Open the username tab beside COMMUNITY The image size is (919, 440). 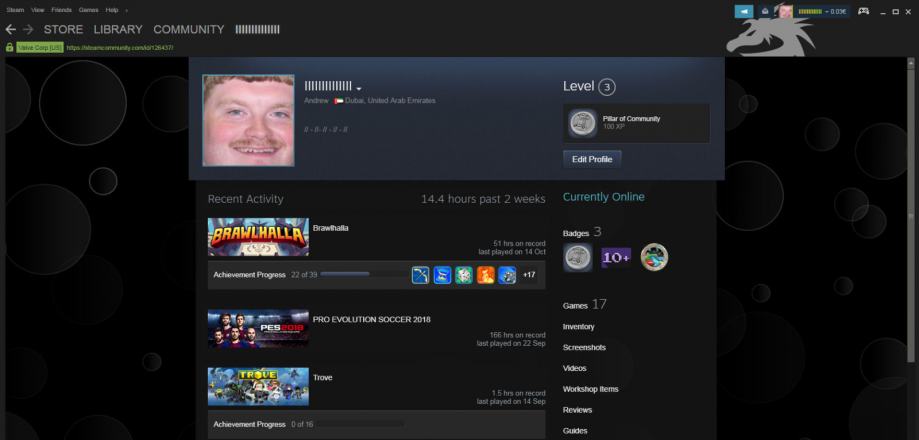pyautogui.click(x=257, y=29)
